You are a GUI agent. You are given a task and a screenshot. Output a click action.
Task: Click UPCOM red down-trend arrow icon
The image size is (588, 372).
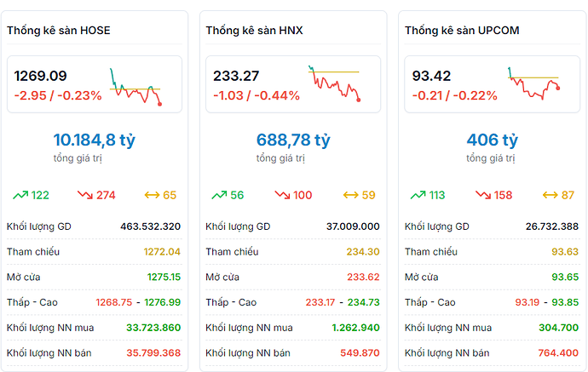482,195
